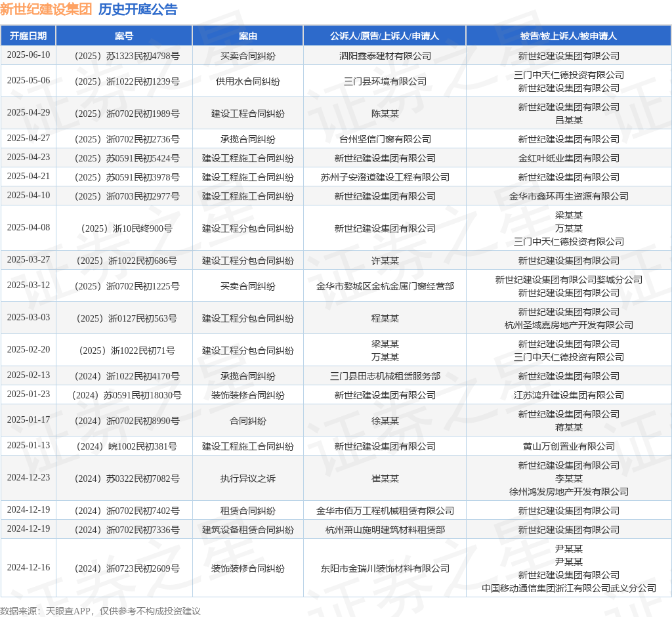672x617 pixels.
Task: Click plaintiff 三门县田志机械租赁服务部
Action: 385,377
